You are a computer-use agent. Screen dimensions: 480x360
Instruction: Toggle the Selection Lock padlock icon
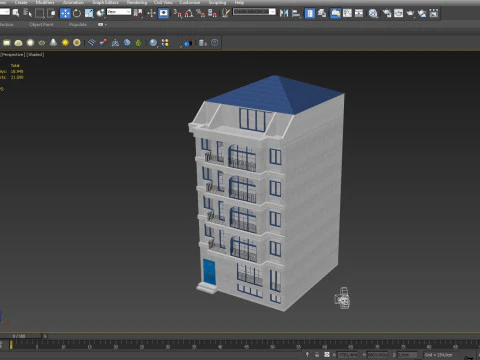tap(317, 355)
